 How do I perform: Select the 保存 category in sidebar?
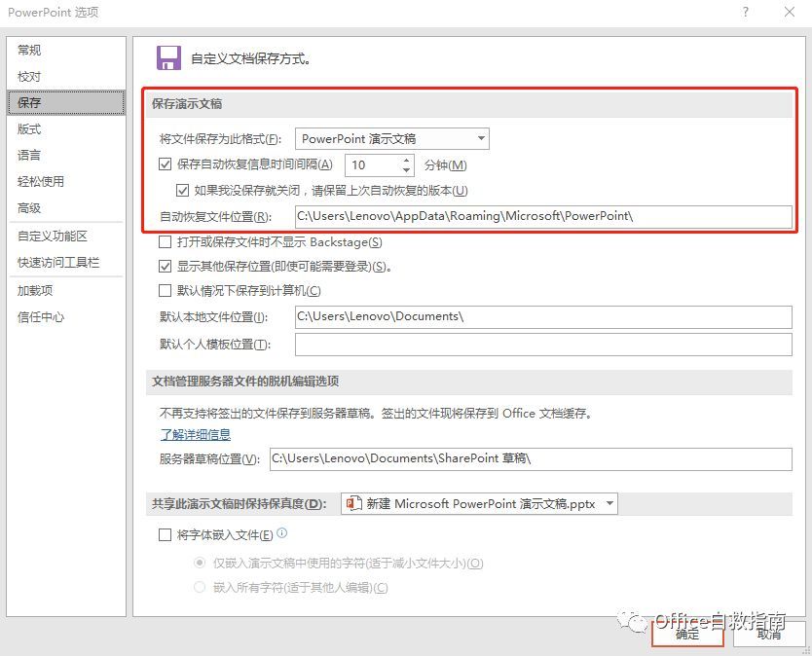(66, 102)
